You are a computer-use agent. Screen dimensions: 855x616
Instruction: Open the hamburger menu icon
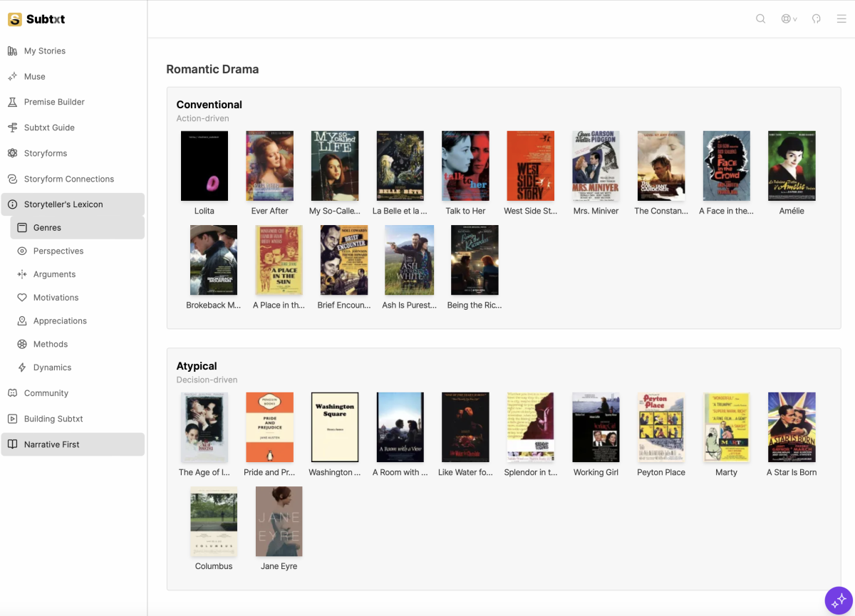pyautogui.click(x=841, y=19)
